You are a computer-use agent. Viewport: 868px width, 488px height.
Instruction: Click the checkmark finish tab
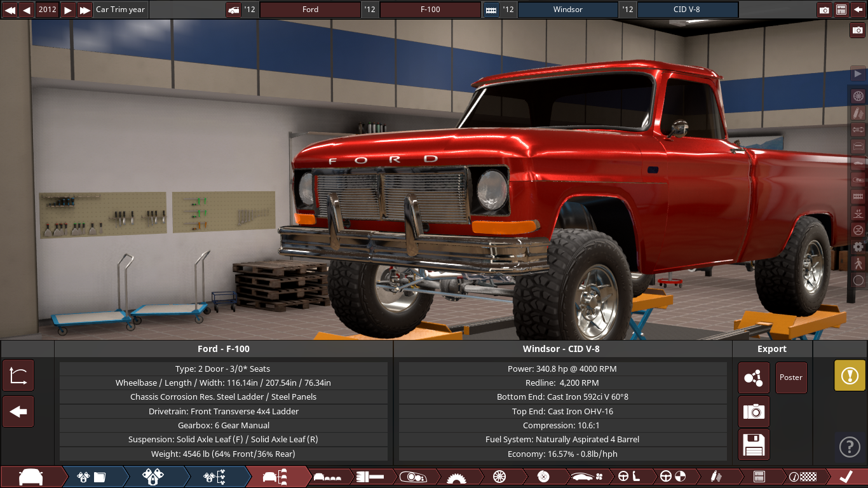coord(846,477)
